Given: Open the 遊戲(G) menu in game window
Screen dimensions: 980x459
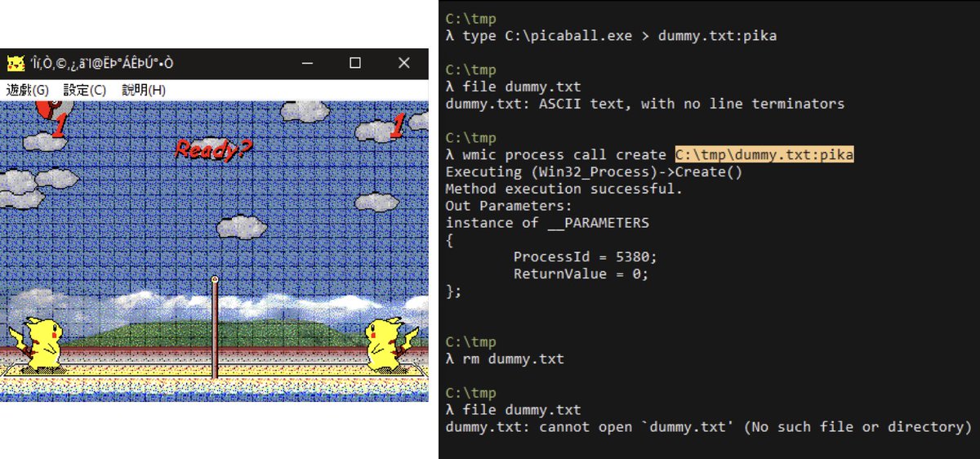Looking at the screenshot, I should click(28, 90).
